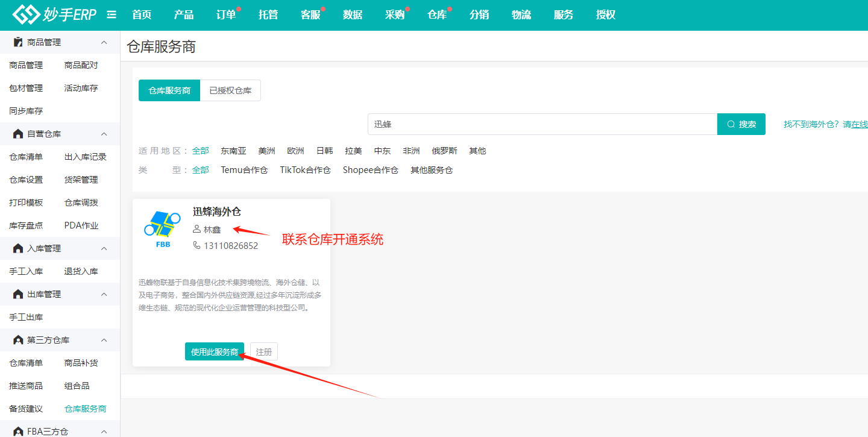The image size is (868, 437).
Task: Click the 妙手ERP logo
Action: [54, 14]
